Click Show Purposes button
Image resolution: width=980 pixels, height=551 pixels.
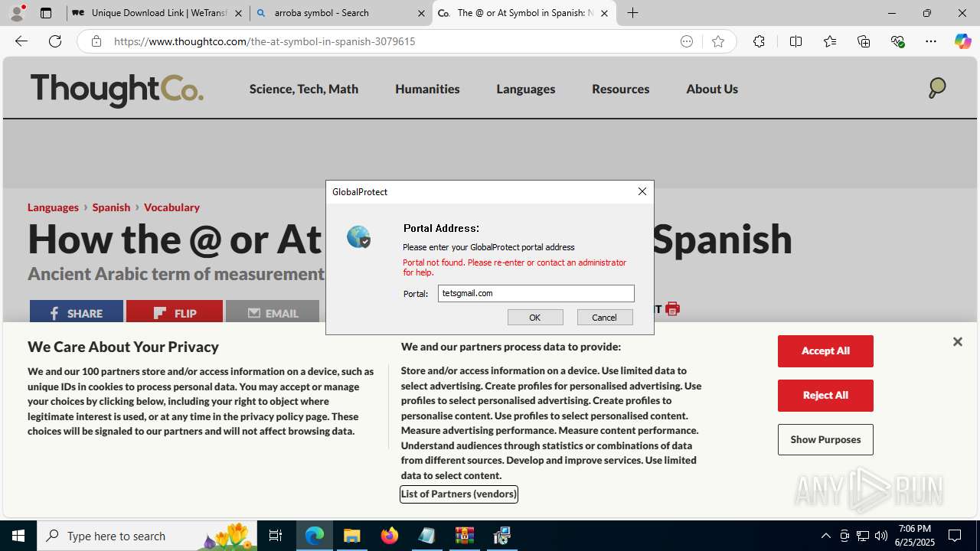(x=825, y=440)
